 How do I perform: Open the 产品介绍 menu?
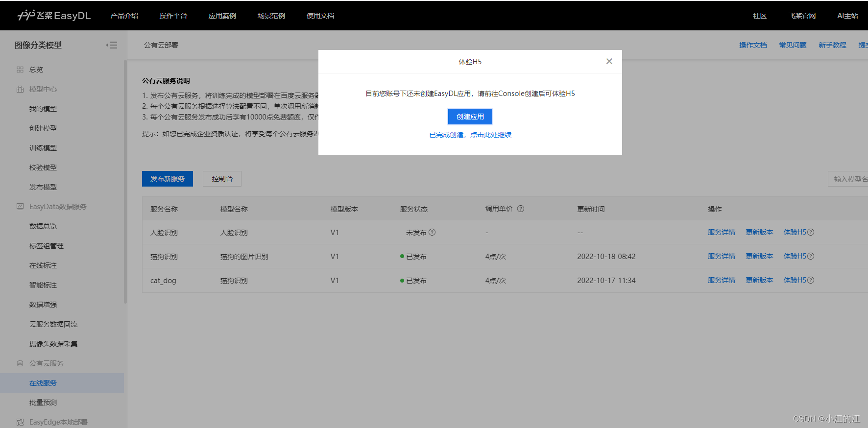(124, 16)
